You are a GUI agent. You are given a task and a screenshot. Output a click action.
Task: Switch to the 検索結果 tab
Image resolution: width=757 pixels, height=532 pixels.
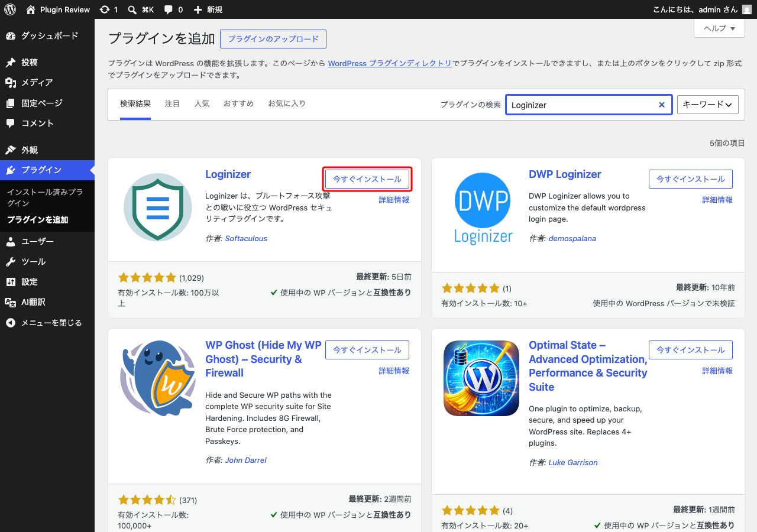click(135, 104)
